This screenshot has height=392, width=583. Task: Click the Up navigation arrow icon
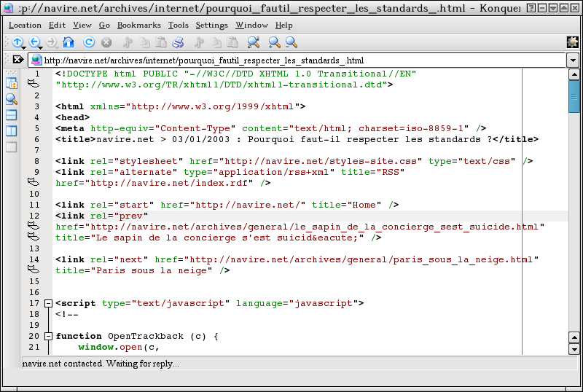pos(17,42)
